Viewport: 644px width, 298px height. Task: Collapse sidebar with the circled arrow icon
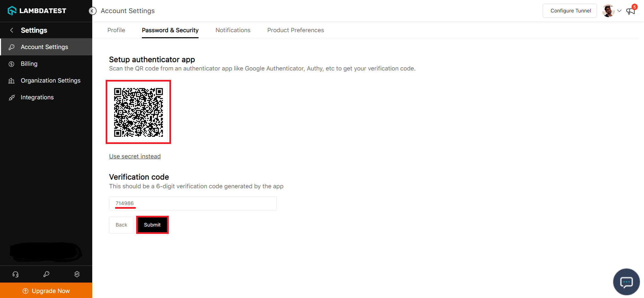[x=93, y=11]
